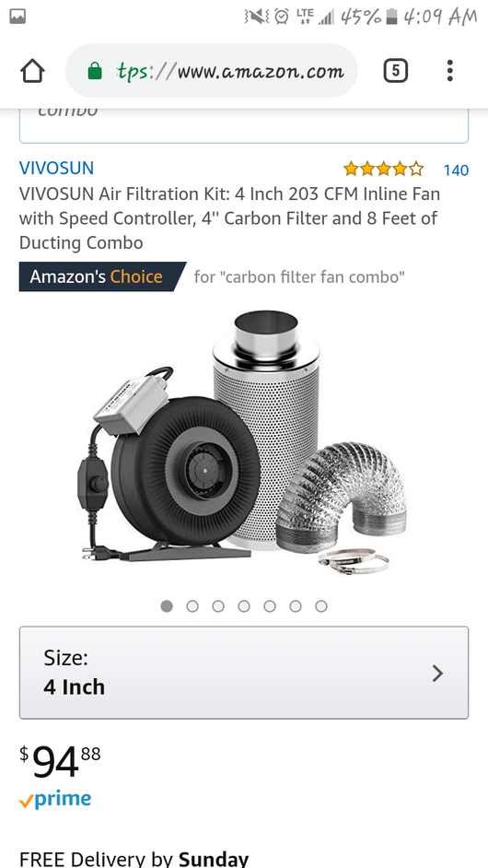Select the last product image dot

tap(321, 606)
